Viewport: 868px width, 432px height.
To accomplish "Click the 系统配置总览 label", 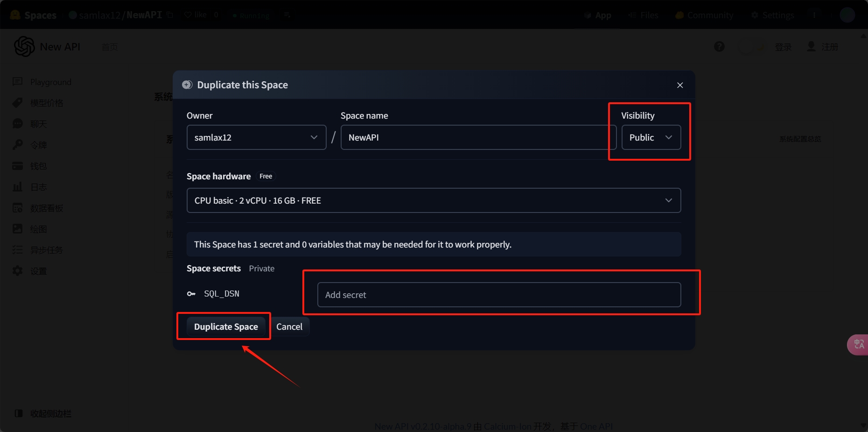I will click(x=800, y=139).
